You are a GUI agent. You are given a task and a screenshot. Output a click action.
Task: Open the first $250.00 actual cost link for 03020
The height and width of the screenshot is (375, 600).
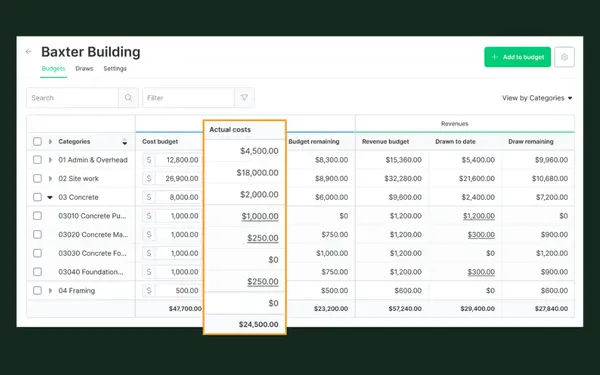[262, 238]
